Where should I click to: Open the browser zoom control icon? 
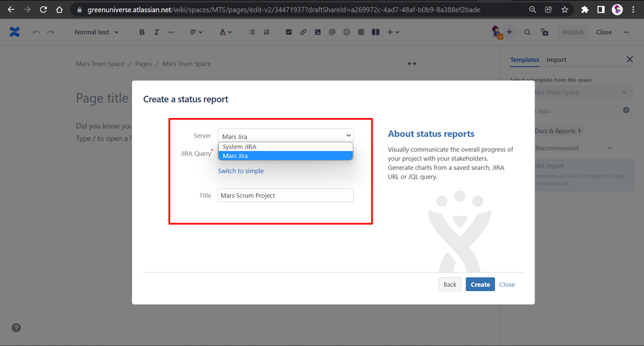[x=532, y=10]
